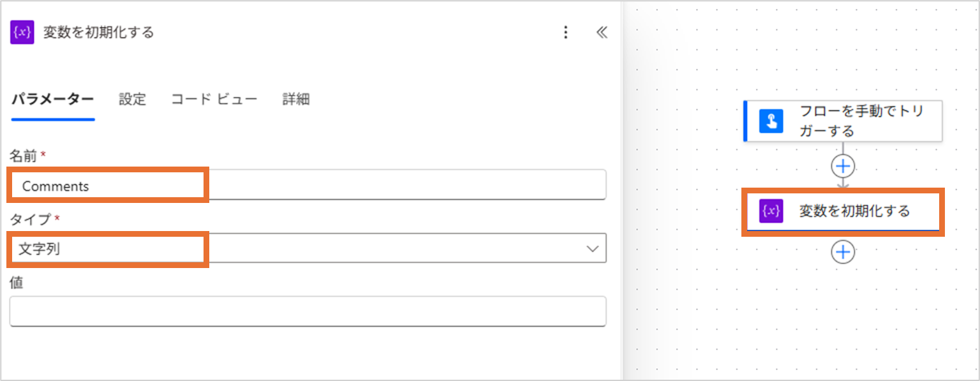Switch to the コード ビュー tab
Image resolution: width=980 pixels, height=381 pixels.
point(214,100)
